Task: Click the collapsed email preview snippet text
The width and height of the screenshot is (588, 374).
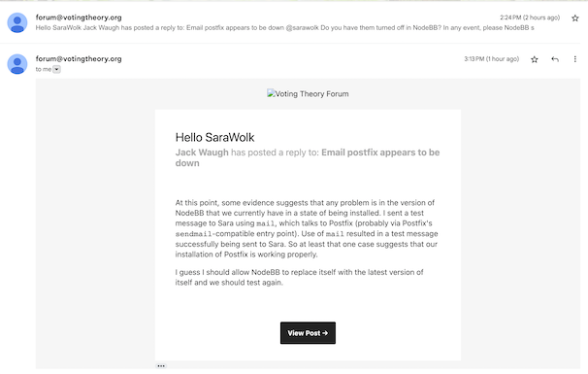Action: pos(284,28)
